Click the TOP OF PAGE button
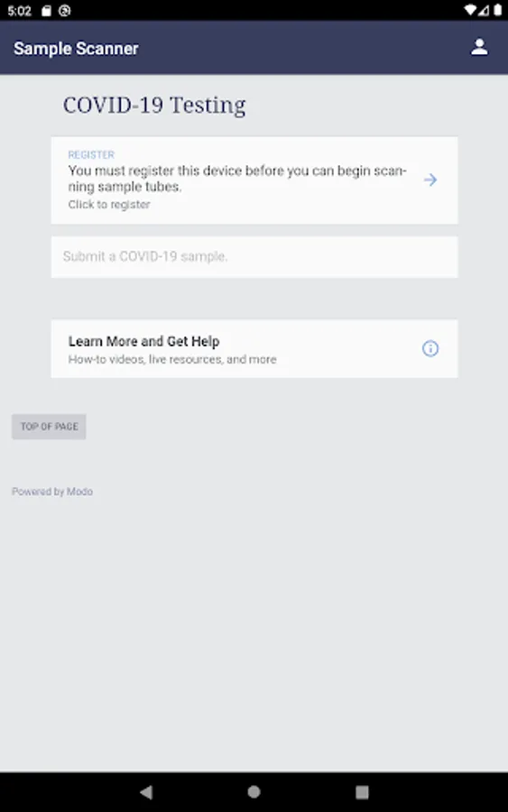 [x=50, y=427]
